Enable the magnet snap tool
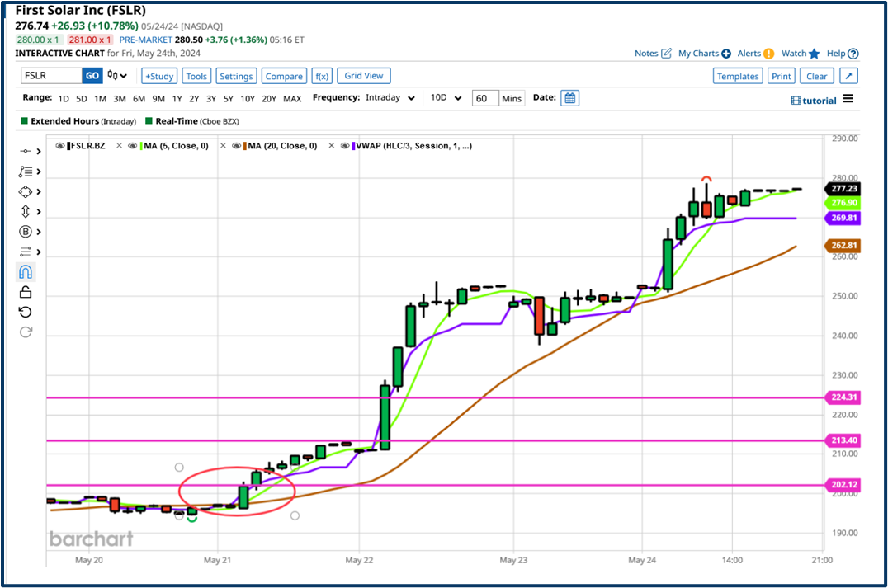 click(x=26, y=271)
